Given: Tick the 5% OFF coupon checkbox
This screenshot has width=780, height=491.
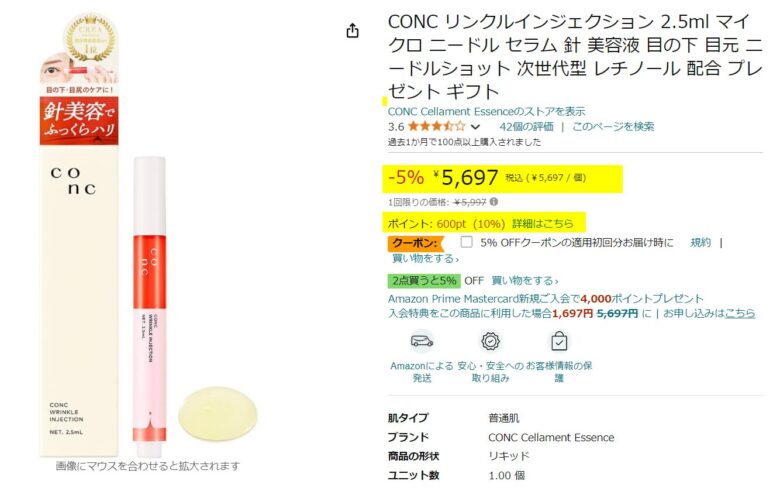Looking at the screenshot, I should 466,242.
